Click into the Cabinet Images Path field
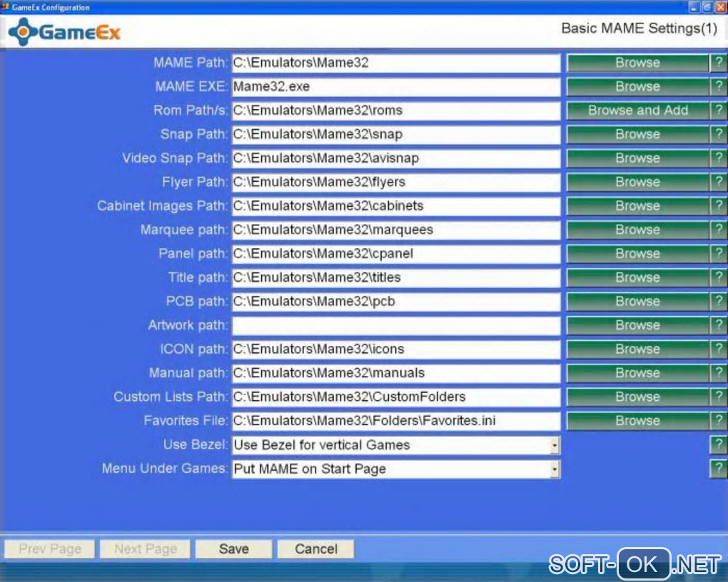Image resolution: width=728 pixels, height=582 pixels. point(396,205)
